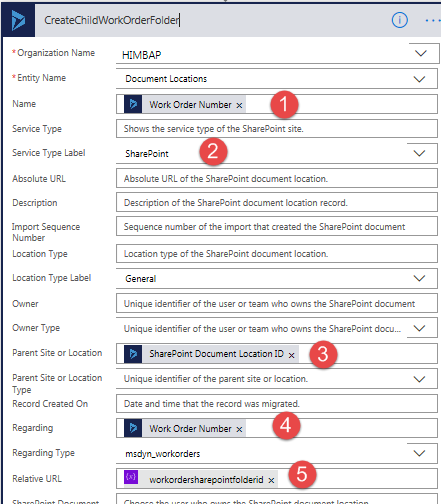Click into the Record Created On field
The width and height of the screenshot is (441, 504).
click(x=277, y=404)
